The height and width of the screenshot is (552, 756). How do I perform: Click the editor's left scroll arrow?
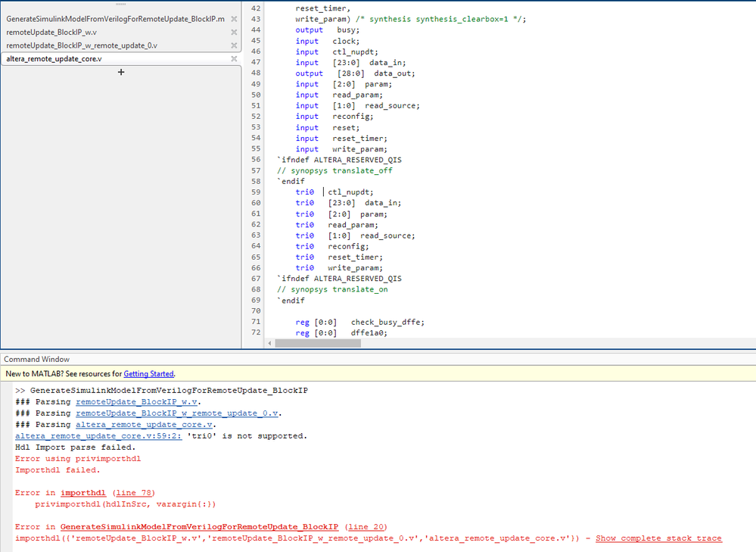pyautogui.click(x=270, y=343)
